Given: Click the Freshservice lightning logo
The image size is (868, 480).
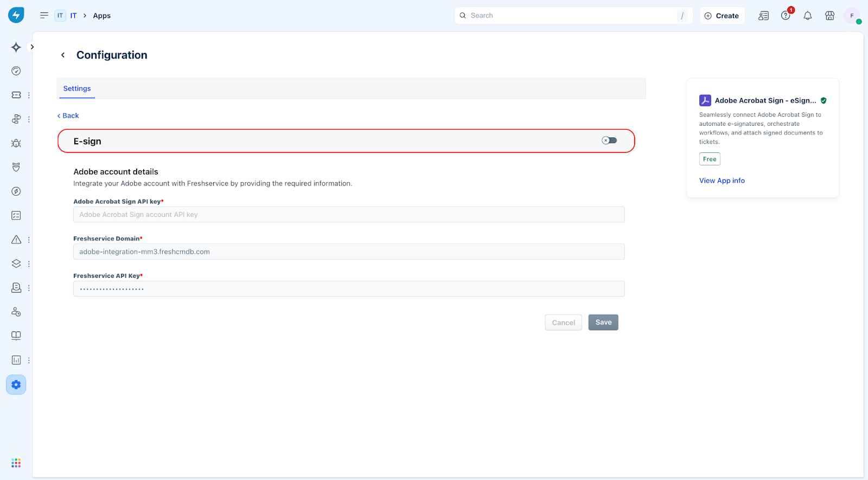Looking at the screenshot, I should click(x=16, y=15).
